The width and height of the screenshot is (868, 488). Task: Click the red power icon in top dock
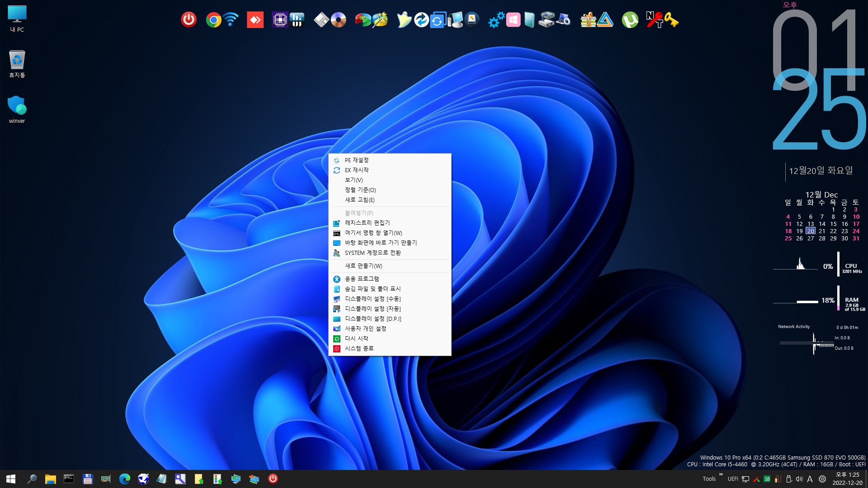click(x=189, y=20)
